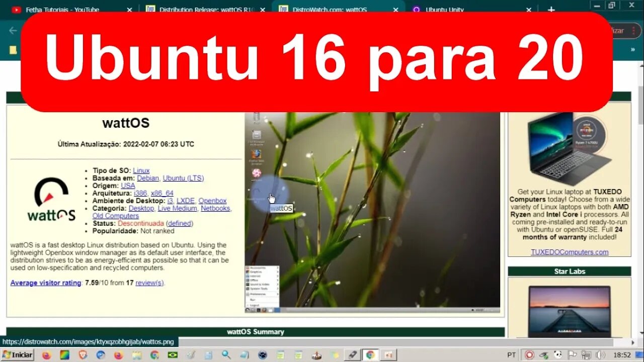The height and width of the screenshot is (362, 644).
Task: Open the Live Medium category link
Action: (177, 208)
